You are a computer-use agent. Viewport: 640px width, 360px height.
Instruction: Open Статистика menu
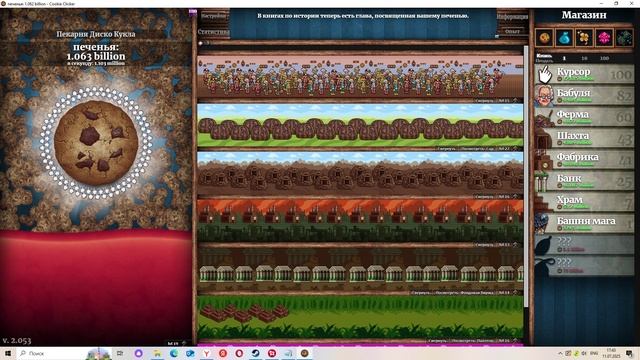[x=213, y=31]
